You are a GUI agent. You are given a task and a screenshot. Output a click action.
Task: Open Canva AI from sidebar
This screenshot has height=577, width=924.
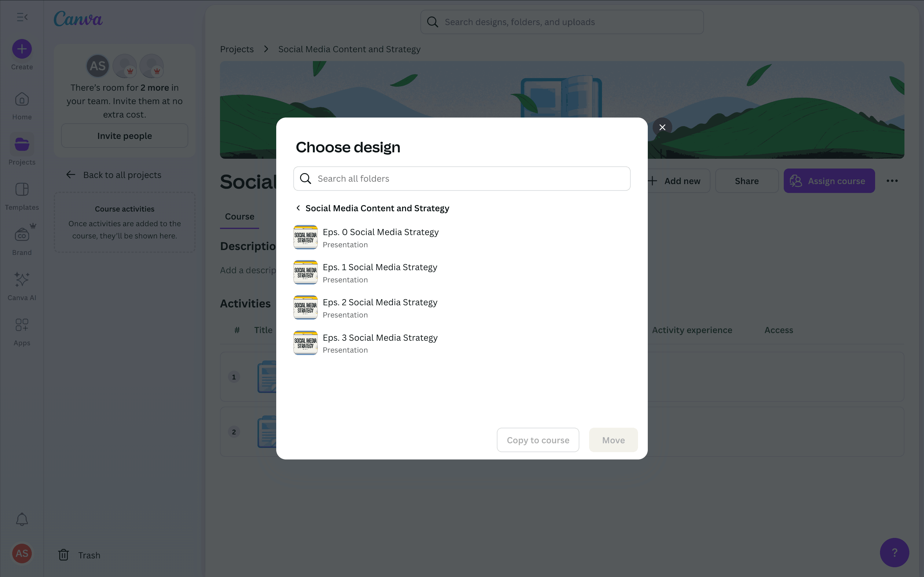pos(22,280)
